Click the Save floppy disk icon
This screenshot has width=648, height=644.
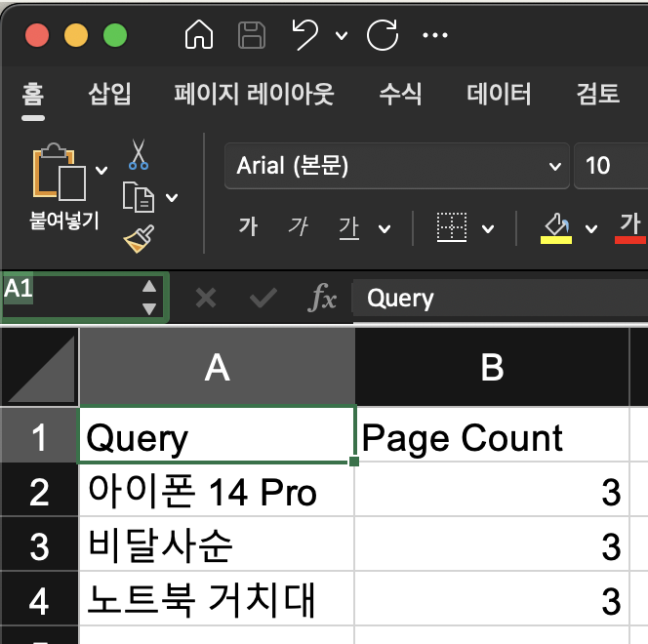click(252, 35)
